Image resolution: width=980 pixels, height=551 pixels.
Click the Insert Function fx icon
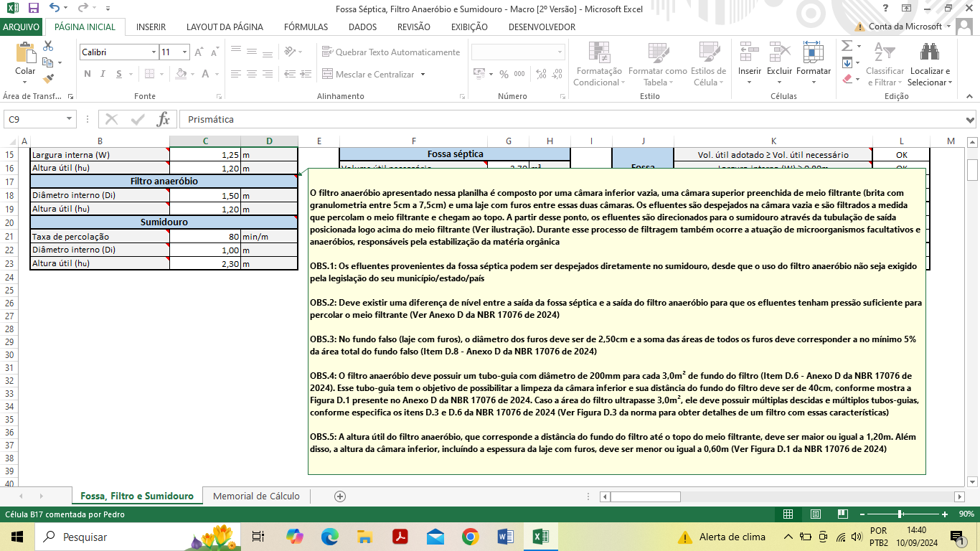(x=163, y=119)
